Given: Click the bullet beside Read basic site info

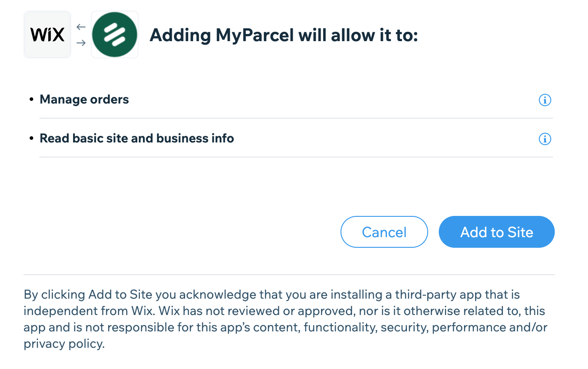Looking at the screenshot, I should tap(31, 137).
